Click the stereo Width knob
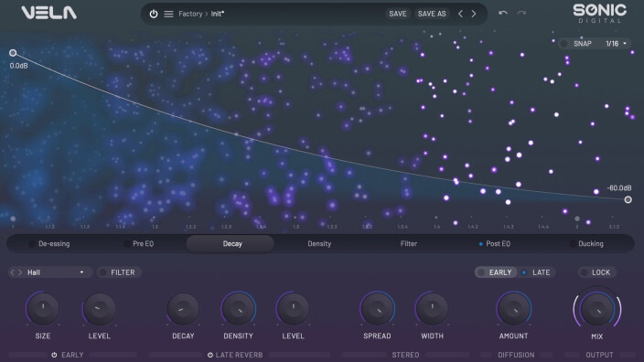Viewport: 644px width, 362px height. (x=432, y=308)
